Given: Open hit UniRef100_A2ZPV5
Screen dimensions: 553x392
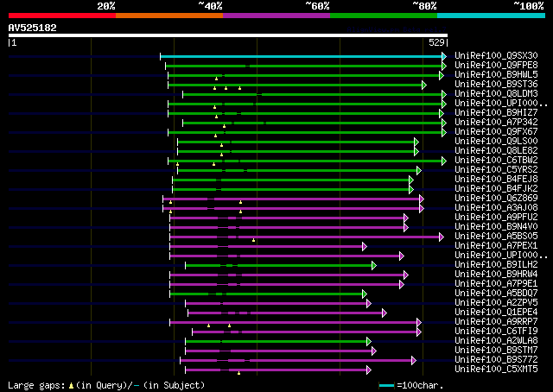Looking at the screenshot, I should pos(496,303).
